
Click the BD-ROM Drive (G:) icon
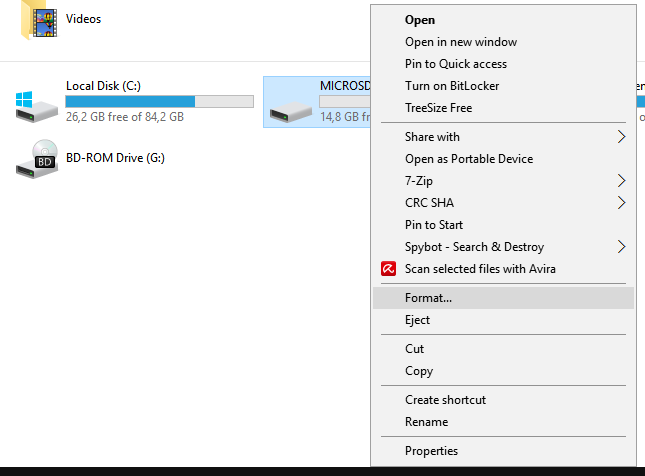point(37,159)
